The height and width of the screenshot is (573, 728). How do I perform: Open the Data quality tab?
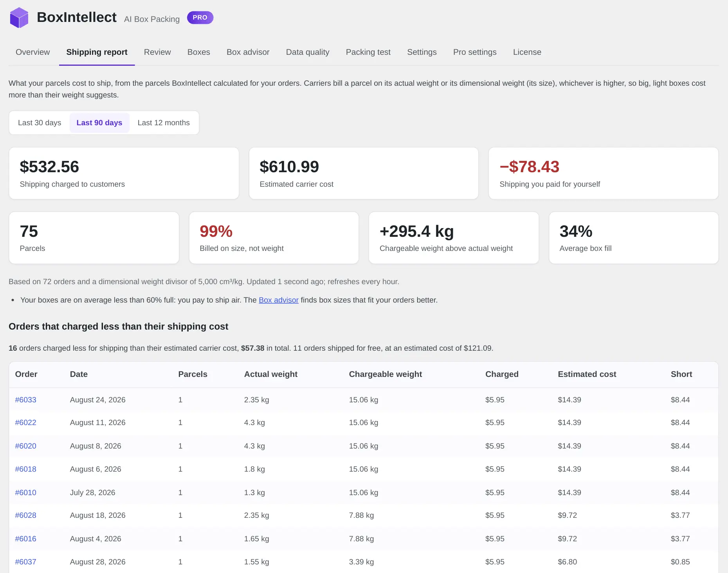(x=308, y=52)
